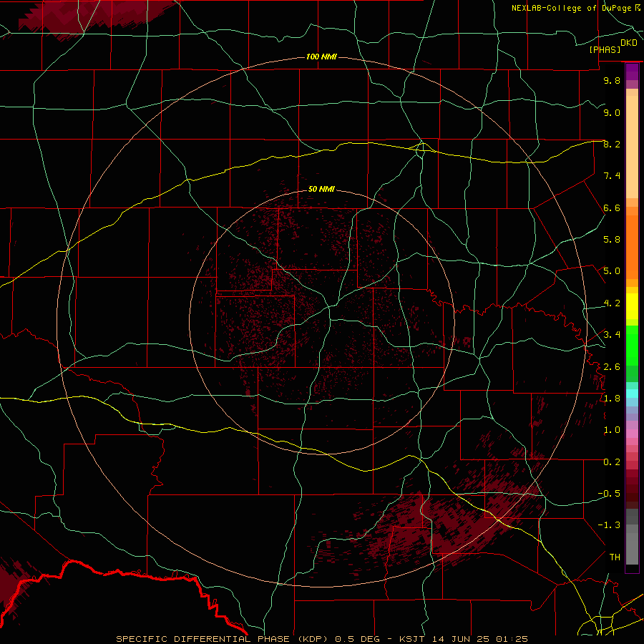
Task: Pick the dark maroon band of the color bar
Action: (632, 489)
